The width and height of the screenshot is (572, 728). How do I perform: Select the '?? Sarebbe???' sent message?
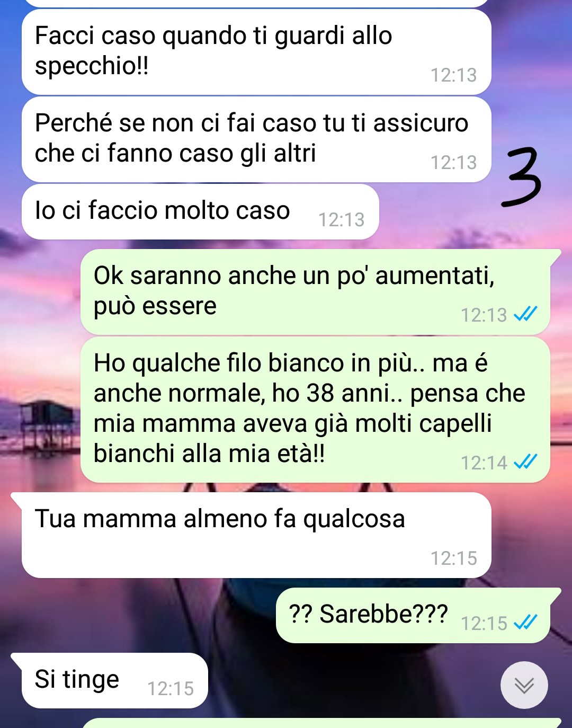tap(413, 615)
